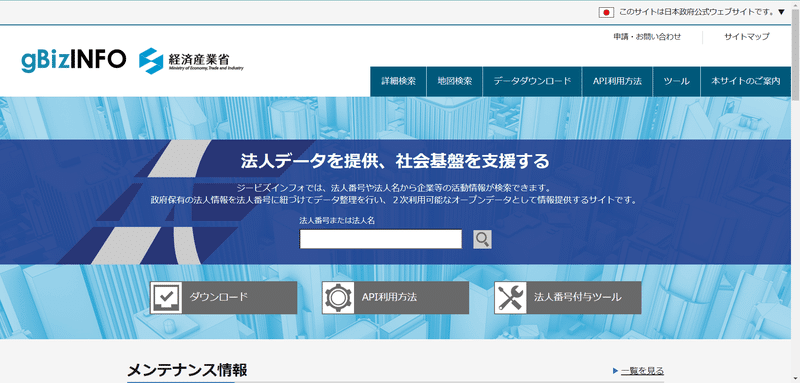Click the Japanese flag icon
Image resolution: width=800 pixels, height=383 pixels.
coord(606,12)
